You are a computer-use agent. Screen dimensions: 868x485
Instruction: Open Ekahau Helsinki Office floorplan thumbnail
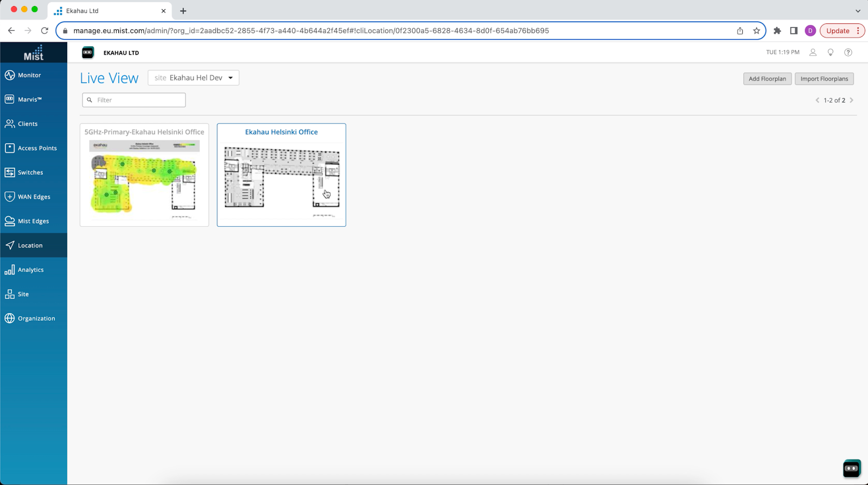282,181
